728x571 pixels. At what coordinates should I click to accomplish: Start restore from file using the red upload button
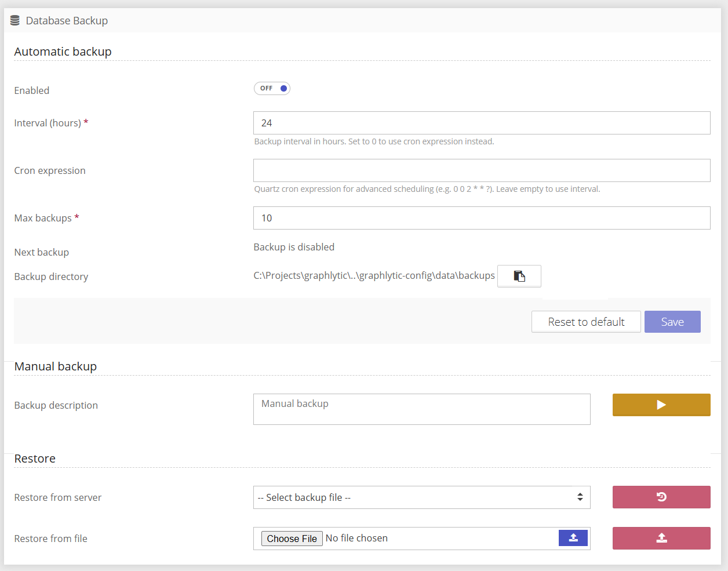tap(661, 538)
